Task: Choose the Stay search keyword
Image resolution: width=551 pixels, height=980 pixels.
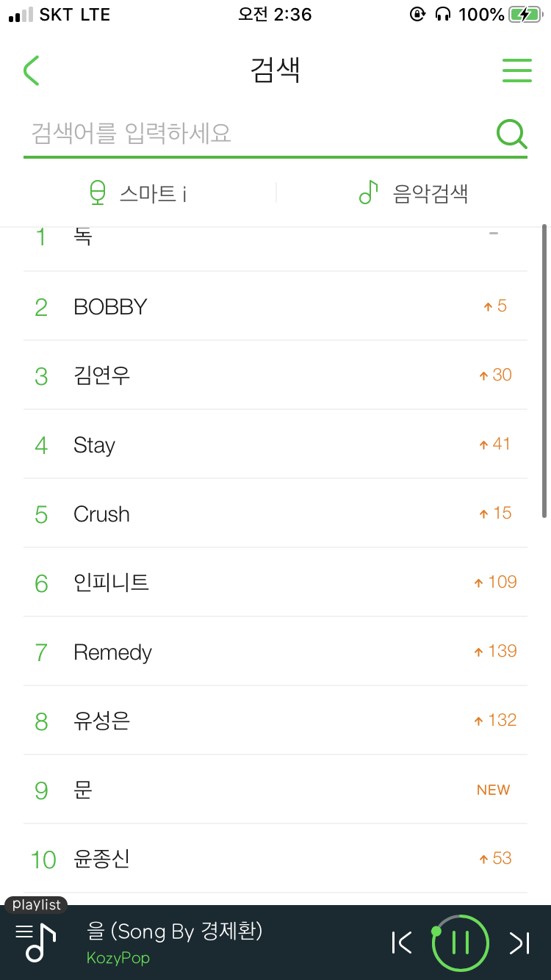Action: pos(95,445)
